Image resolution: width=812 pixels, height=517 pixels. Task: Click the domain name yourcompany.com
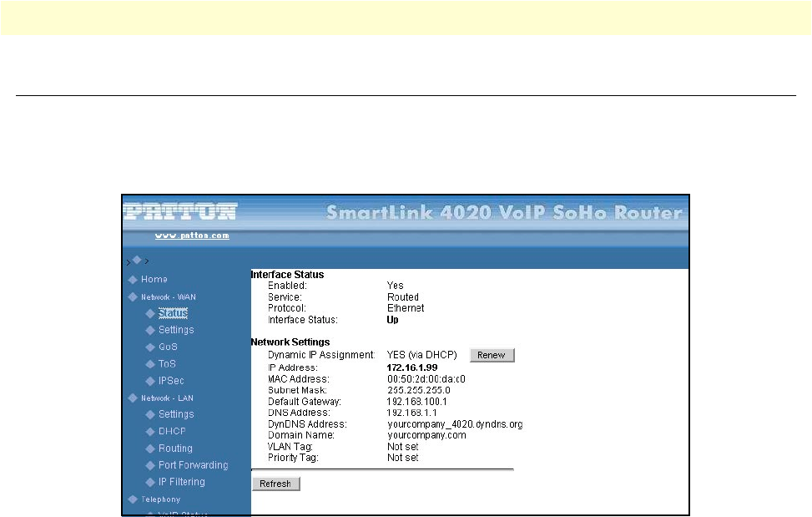tap(426, 435)
